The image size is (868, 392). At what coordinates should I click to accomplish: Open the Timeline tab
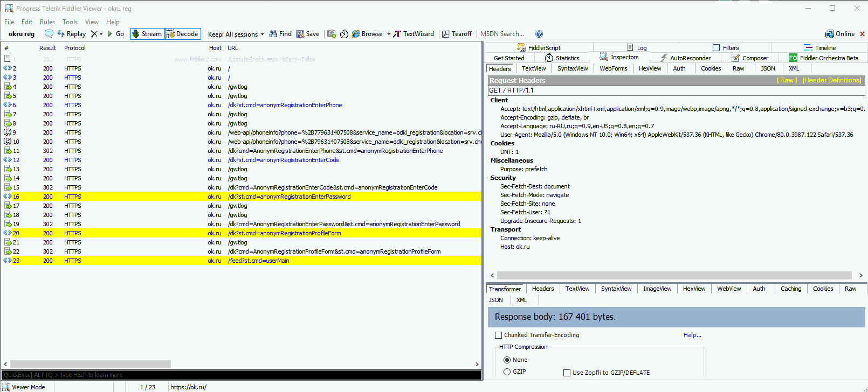[819, 47]
